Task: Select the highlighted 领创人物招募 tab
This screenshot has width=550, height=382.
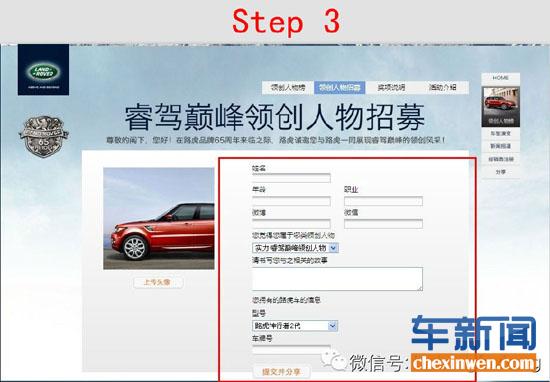Action: tap(340, 87)
